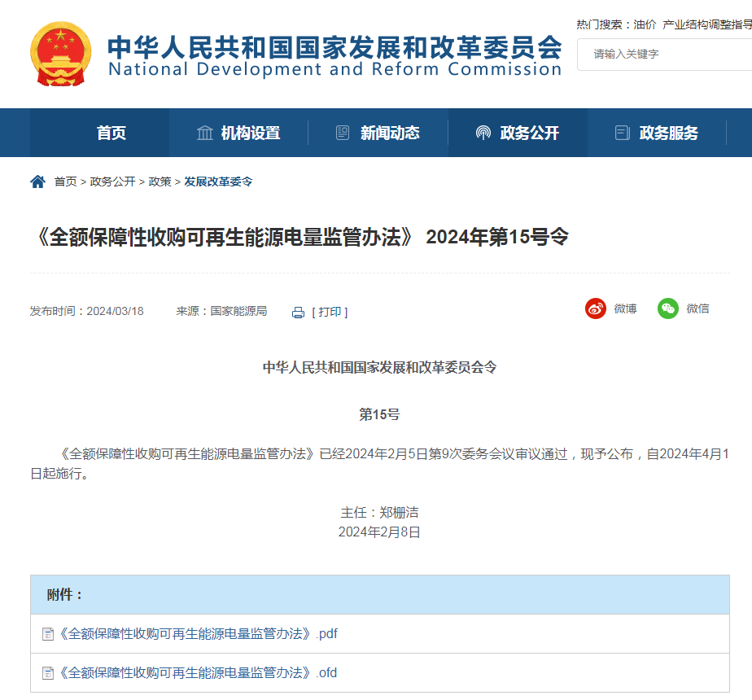Screen dimensions: 752x700
Task: Click the OFD attachment file icon
Action: tap(48, 673)
